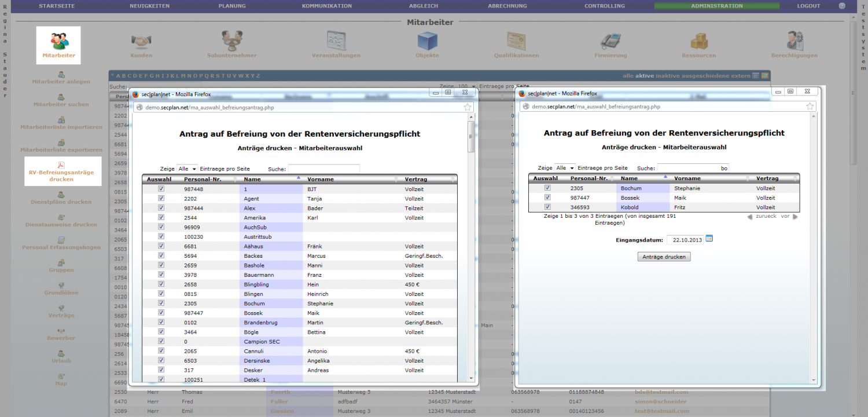Bookmark page with star in right Firefox window
Image resolution: width=868 pixels, height=417 pixels.
(811, 107)
